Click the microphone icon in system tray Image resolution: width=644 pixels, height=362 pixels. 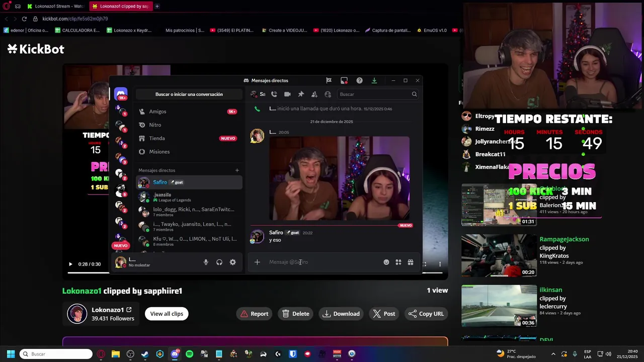pos(575,354)
